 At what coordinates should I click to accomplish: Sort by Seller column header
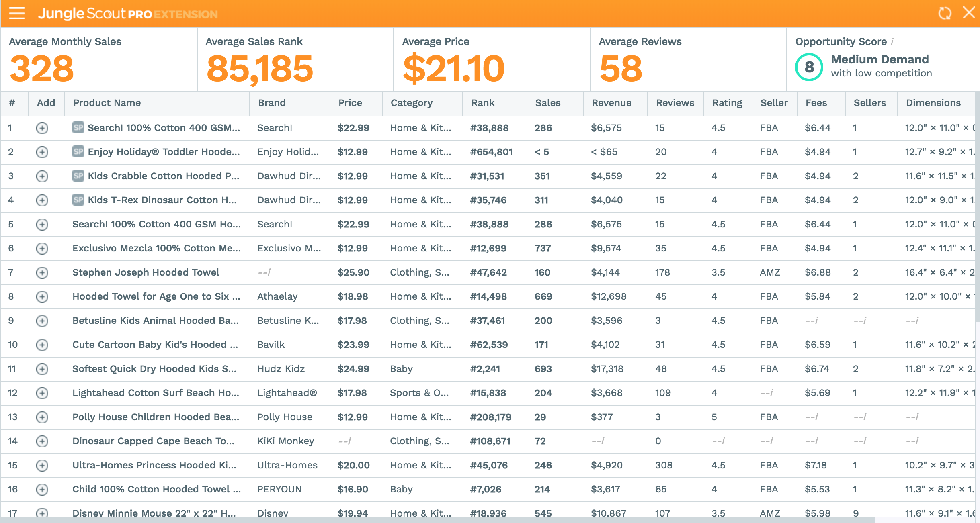coord(774,103)
